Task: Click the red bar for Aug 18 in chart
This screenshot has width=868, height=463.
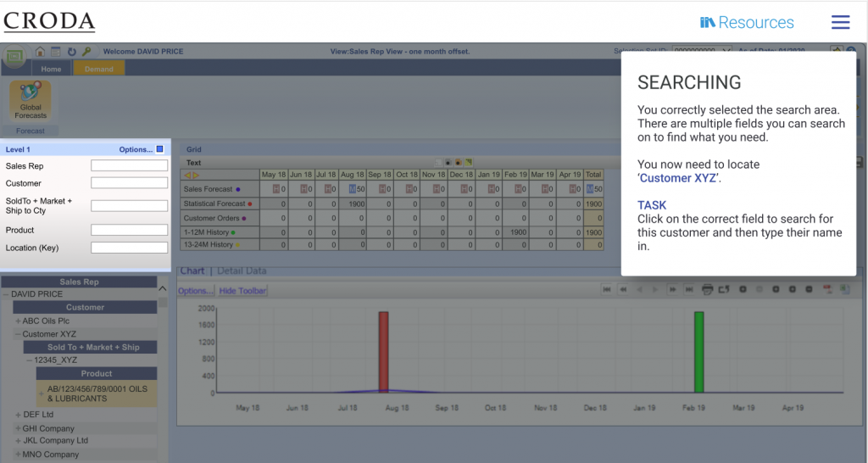Action: point(384,352)
